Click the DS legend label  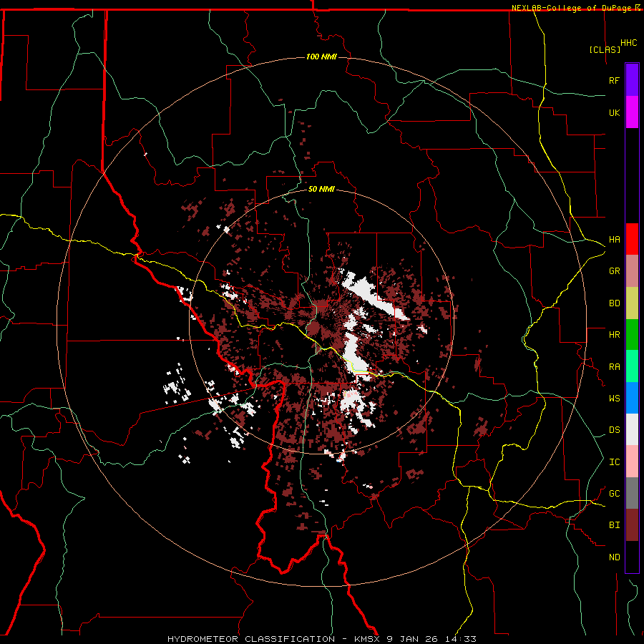pos(614,430)
